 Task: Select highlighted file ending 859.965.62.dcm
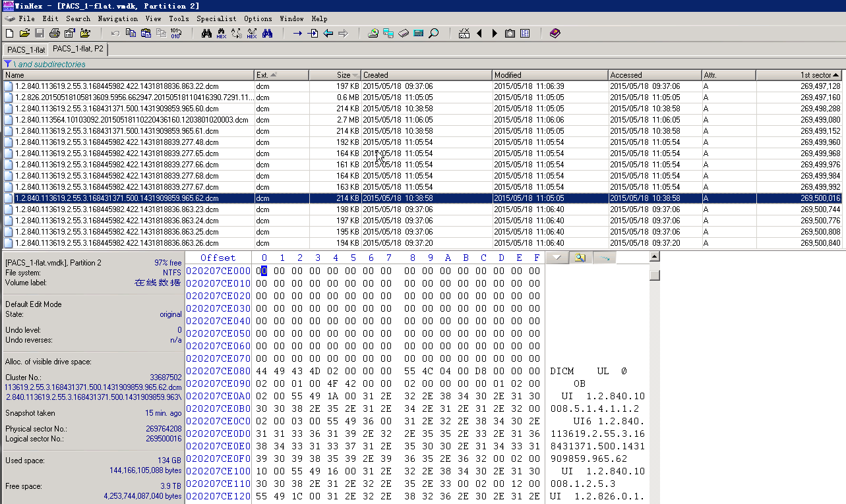tap(422, 198)
